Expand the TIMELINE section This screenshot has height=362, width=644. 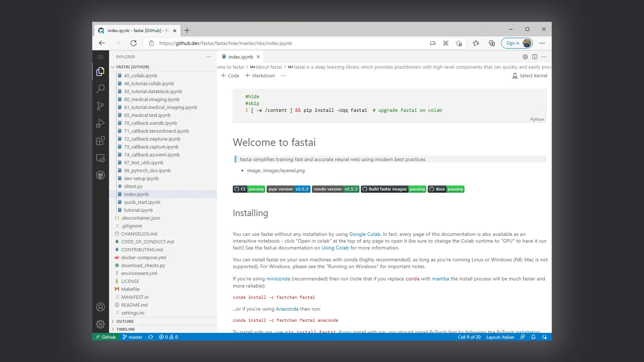point(125,329)
